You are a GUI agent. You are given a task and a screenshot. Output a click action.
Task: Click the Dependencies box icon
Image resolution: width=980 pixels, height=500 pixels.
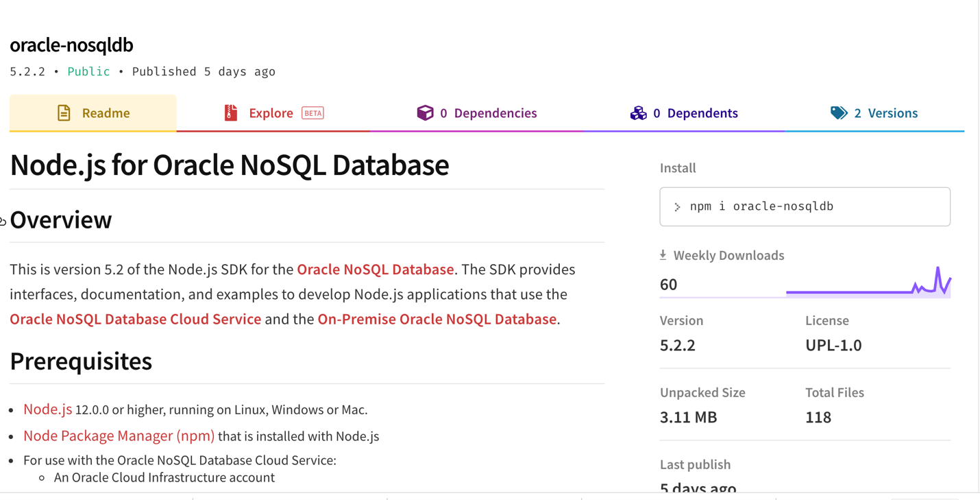(x=425, y=113)
